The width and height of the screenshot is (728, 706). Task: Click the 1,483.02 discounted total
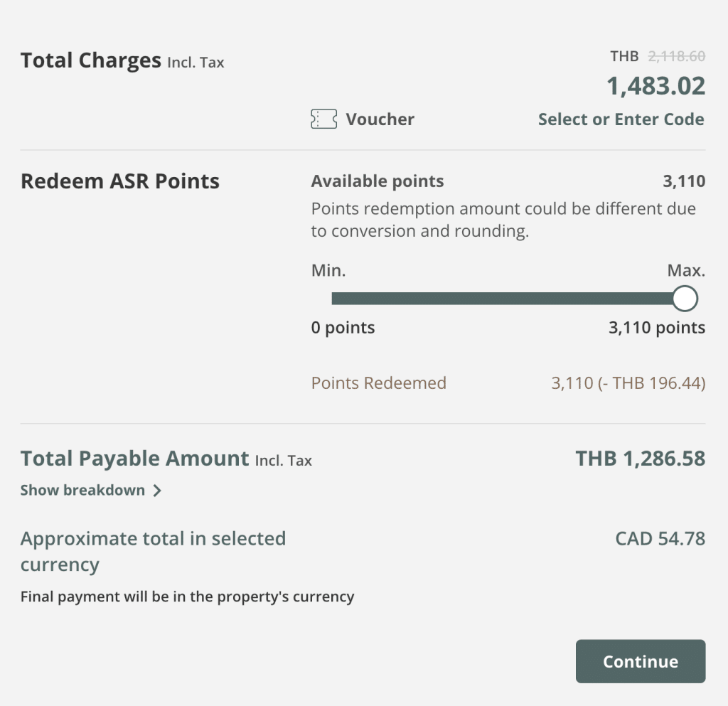655,86
